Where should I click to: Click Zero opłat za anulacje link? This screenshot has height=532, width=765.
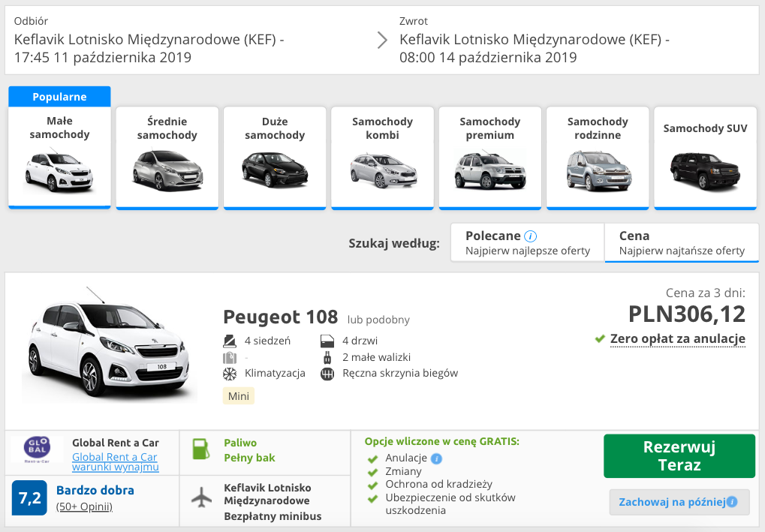coord(678,339)
